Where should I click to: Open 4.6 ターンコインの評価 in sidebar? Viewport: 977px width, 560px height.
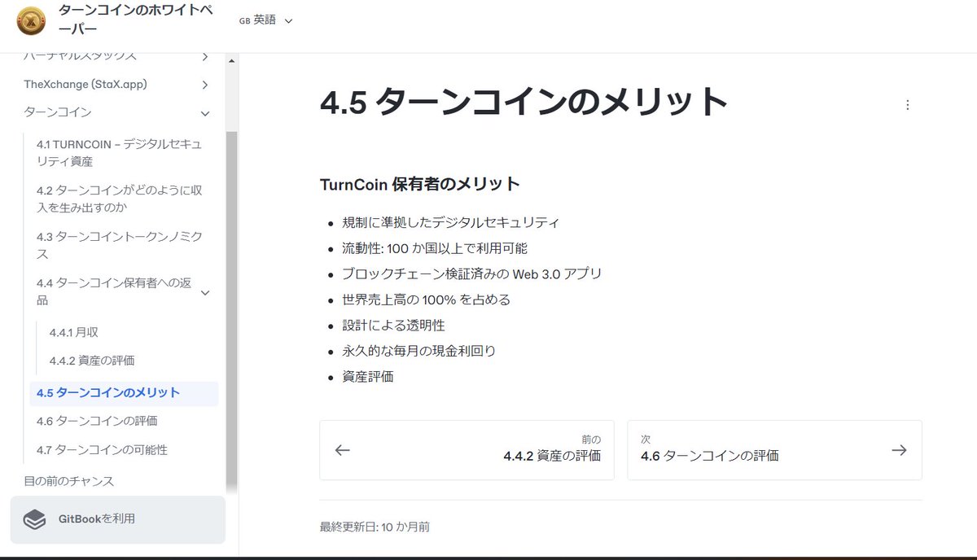coord(97,422)
